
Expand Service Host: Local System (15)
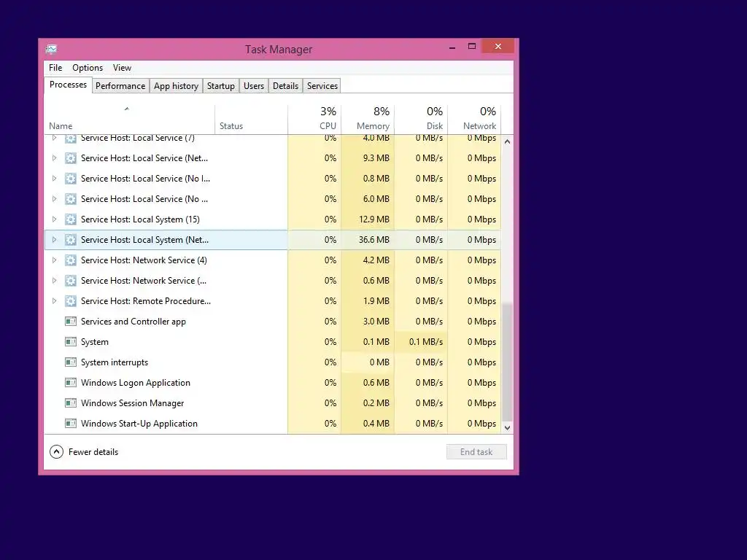54,219
